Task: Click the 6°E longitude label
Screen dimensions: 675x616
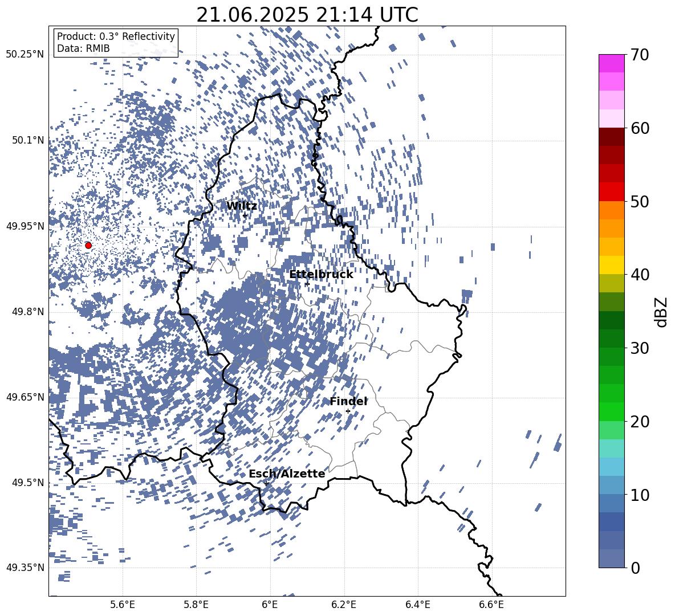Action: 270,605
